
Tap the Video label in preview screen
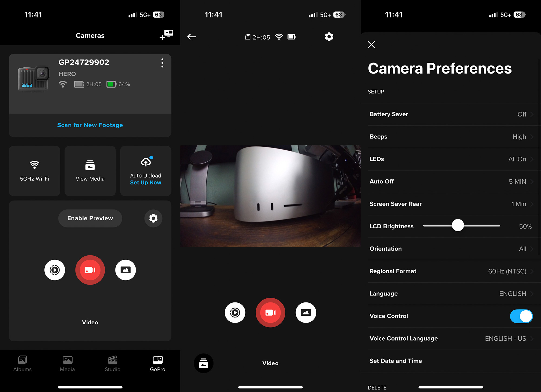tap(270, 363)
